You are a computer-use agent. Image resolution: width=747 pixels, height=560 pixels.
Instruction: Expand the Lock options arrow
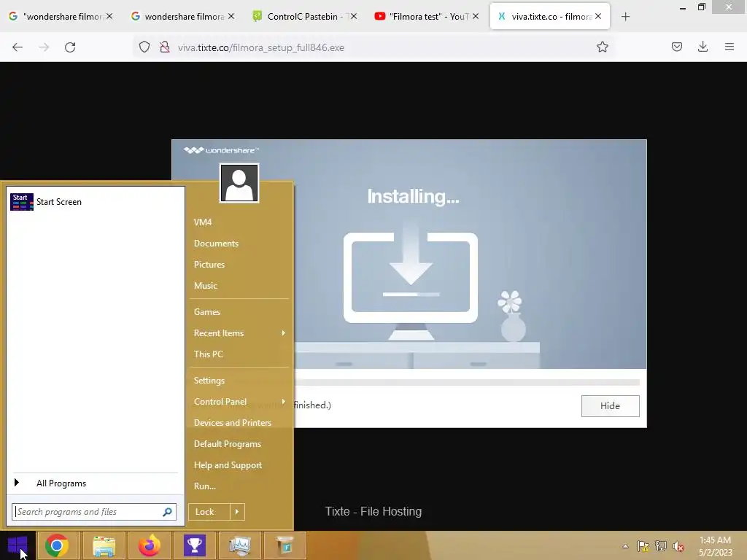pos(237,512)
